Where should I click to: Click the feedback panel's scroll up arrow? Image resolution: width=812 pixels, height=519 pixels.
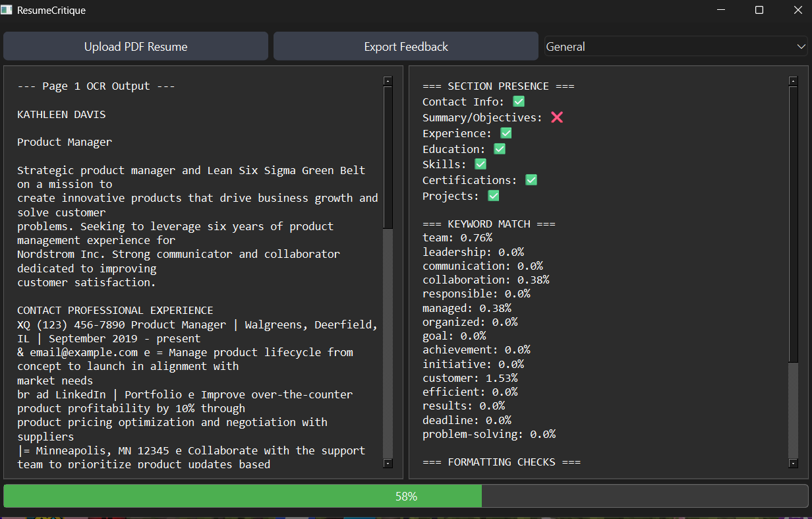(x=793, y=81)
